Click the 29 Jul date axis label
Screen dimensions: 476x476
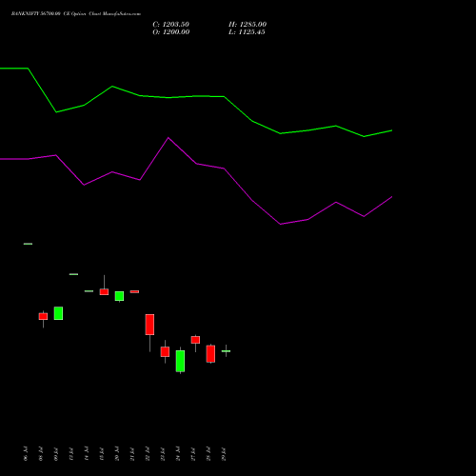click(x=224, y=453)
